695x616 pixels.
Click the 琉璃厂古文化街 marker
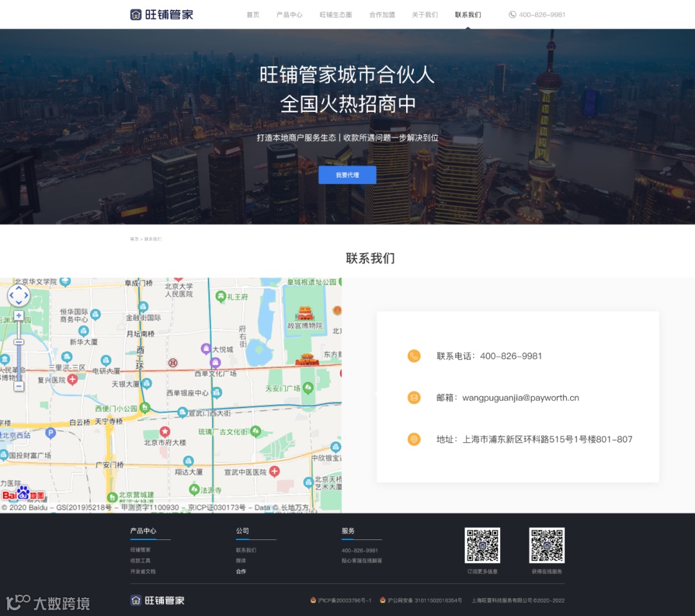point(255,431)
